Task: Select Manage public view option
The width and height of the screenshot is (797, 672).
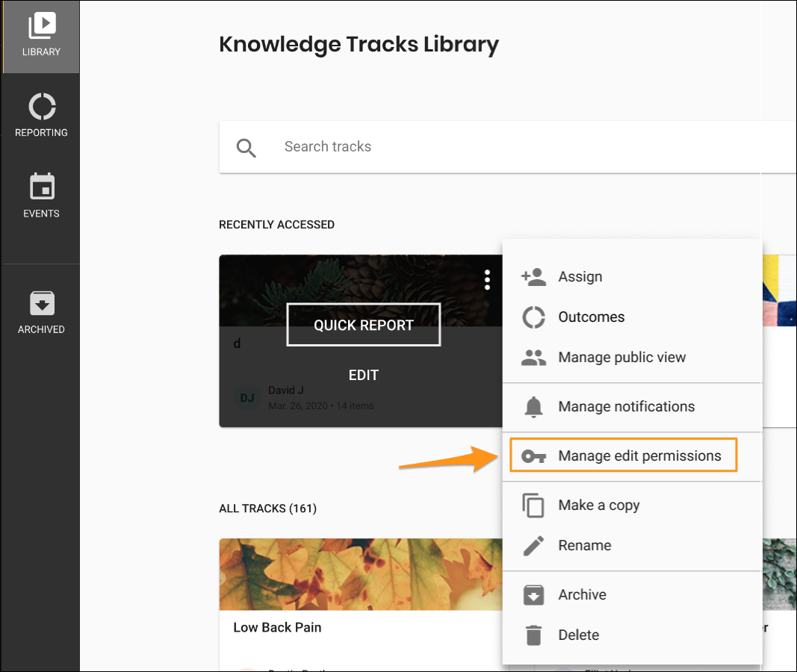Action: [x=621, y=358]
